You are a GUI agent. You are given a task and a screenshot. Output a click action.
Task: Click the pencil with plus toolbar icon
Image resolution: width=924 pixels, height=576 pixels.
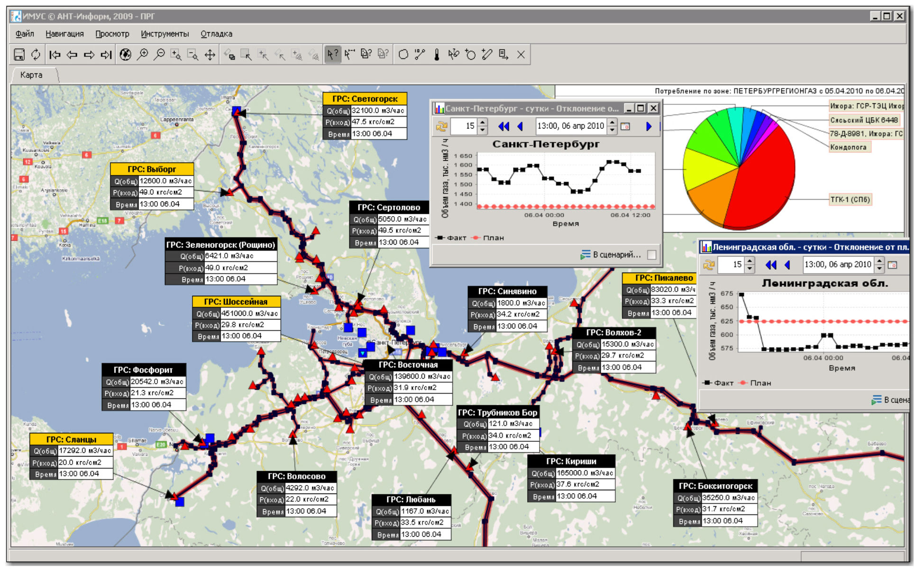pos(487,55)
